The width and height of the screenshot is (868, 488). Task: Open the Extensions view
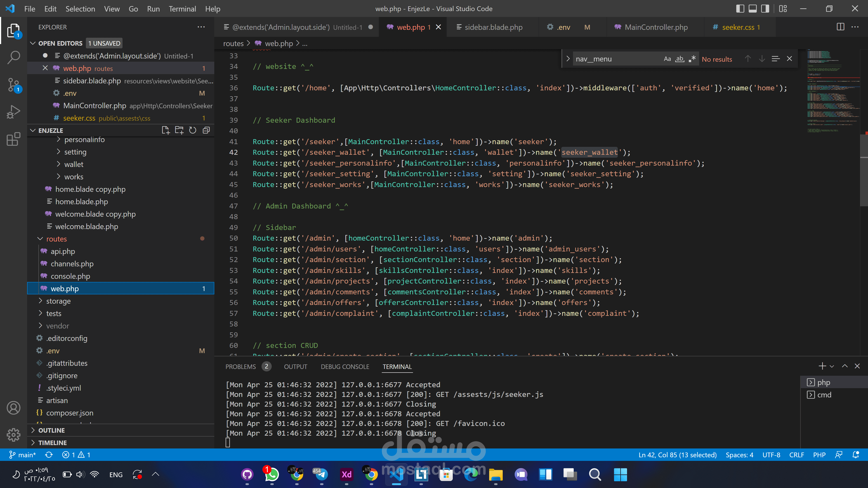tap(14, 139)
